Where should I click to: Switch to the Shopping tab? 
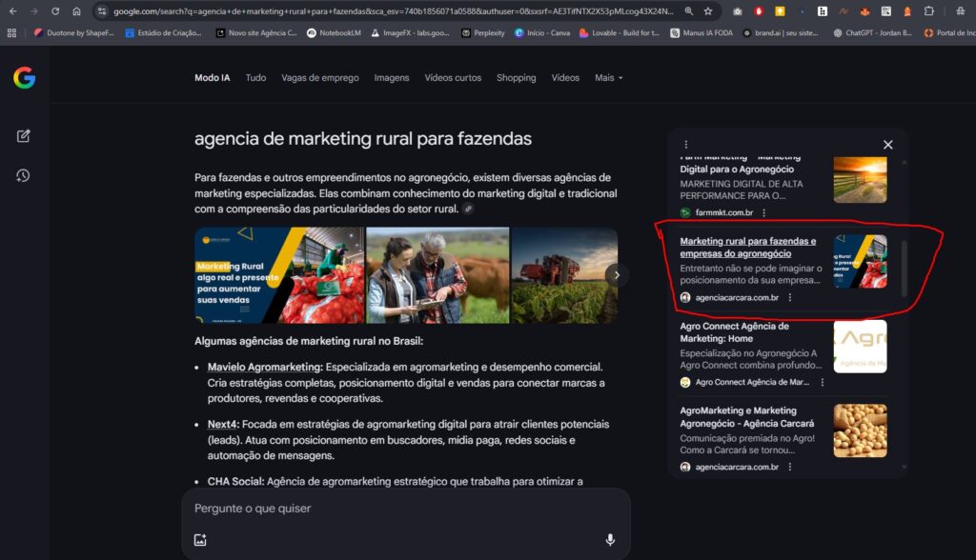(x=516, y=78)
